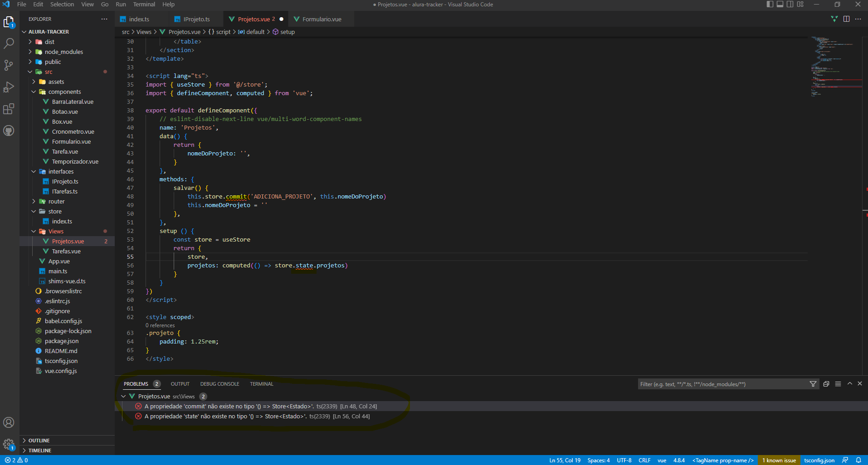Click the setup breadcrumb item
The image size is (868, 465).
[284, 32]
